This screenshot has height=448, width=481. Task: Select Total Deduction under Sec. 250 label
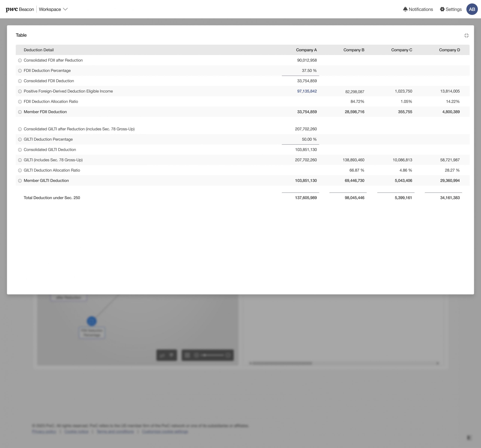(52, 198)
